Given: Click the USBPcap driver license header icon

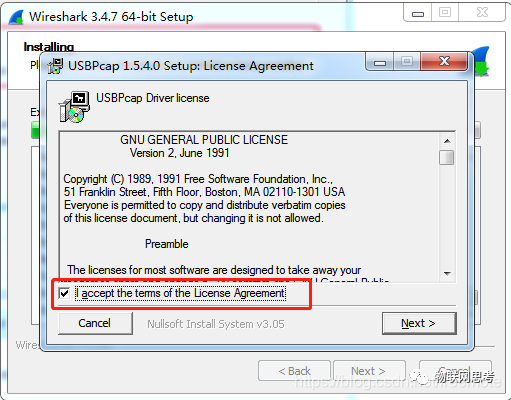Looking at the screenshot, I should (74, 107).
